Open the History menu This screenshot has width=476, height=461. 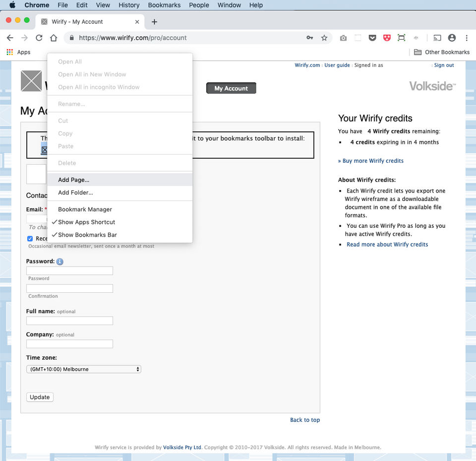coord(129,5)
